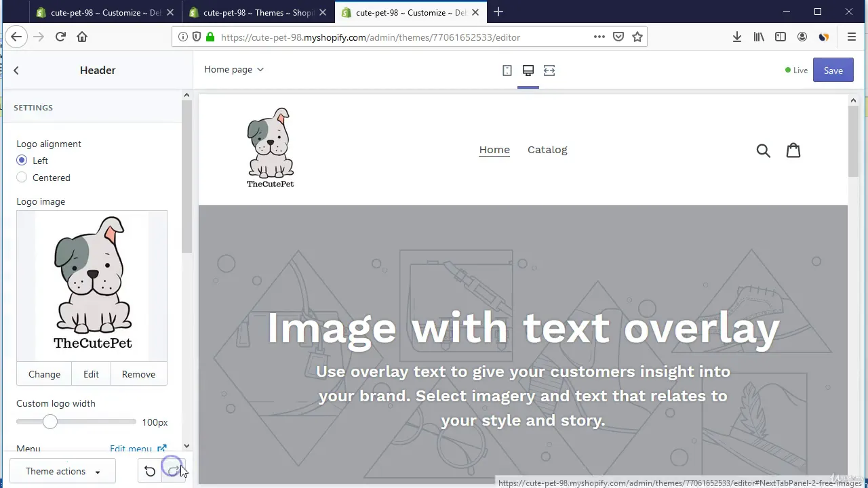Click settings panel scrollbar down arrow
Image resolution: width=868 pixels, height=488 pixels.
pyautogui.click(x=186, y=447)
